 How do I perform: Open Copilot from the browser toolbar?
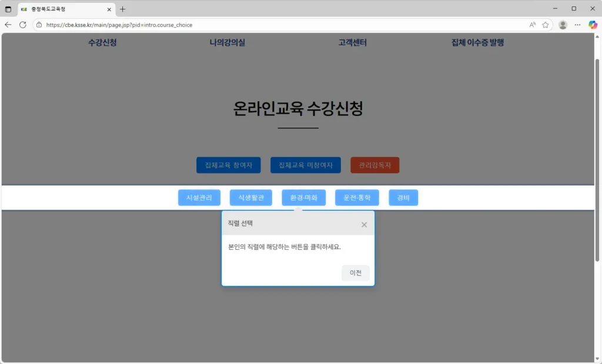tap(592, 25)
